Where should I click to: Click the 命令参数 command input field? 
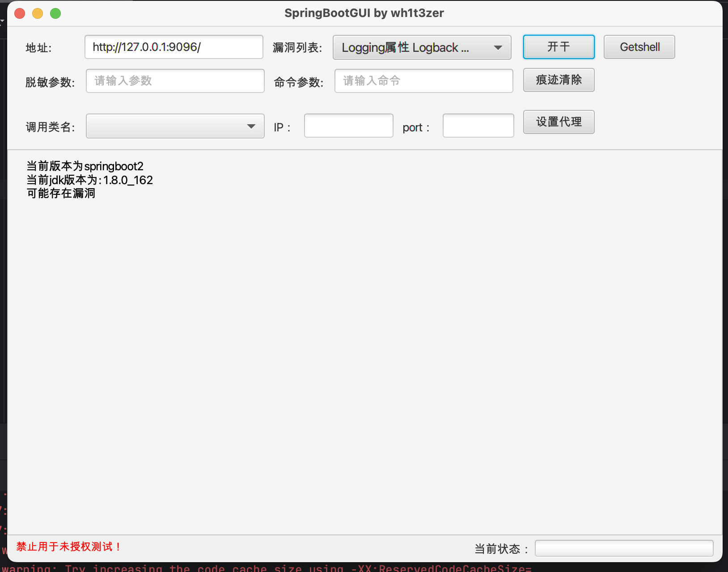pos(424,81)
